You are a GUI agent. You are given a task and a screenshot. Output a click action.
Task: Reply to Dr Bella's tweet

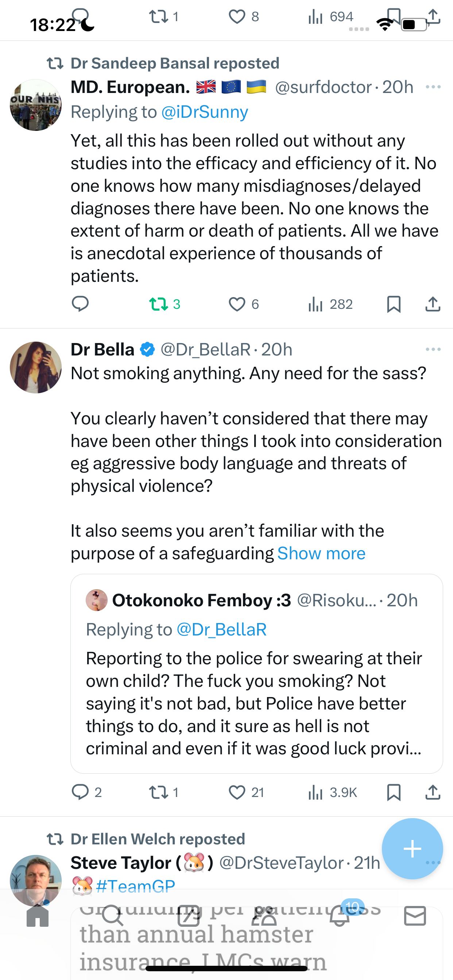point(87,792)
